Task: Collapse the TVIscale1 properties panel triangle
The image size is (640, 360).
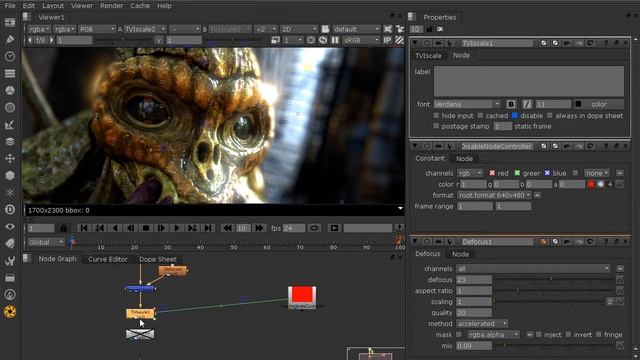Action: [x=415, y=43]
